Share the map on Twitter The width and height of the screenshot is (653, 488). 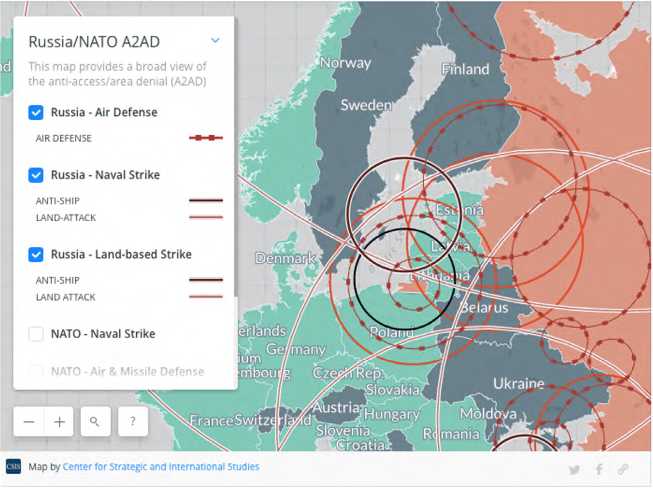coord(574,469)
